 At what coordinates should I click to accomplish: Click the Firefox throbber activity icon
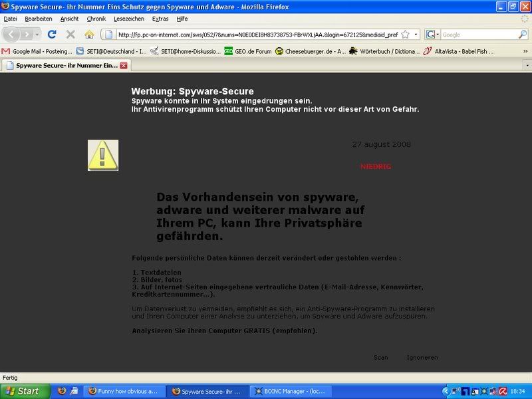click(525, 19)
